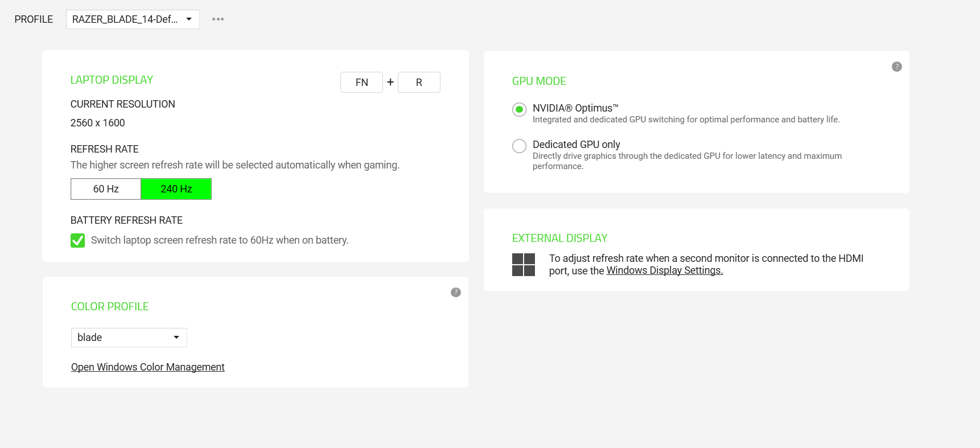Open Windows Display Settings link
This screenshot has width=980, height=448.
664,270
